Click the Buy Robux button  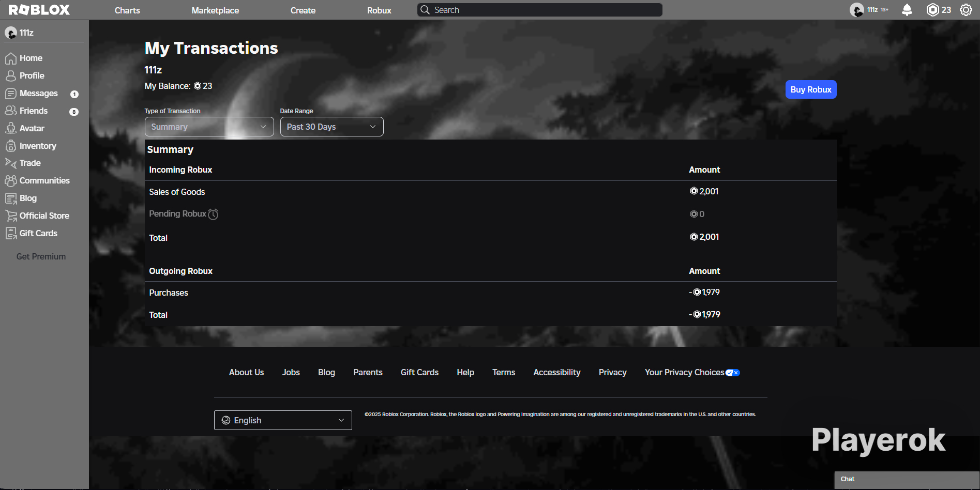811,89
